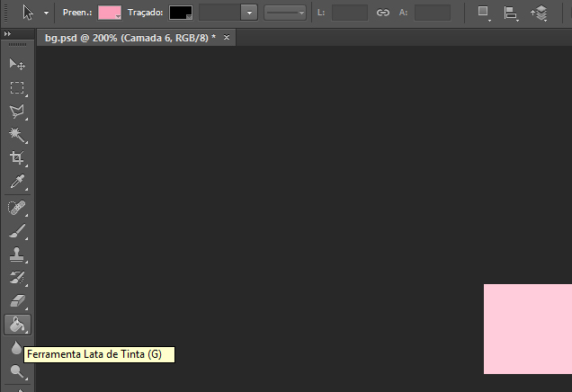Open the Traçado stroke color swatch
This screenshot has width=572, height=392.
(x=181, y=13)
